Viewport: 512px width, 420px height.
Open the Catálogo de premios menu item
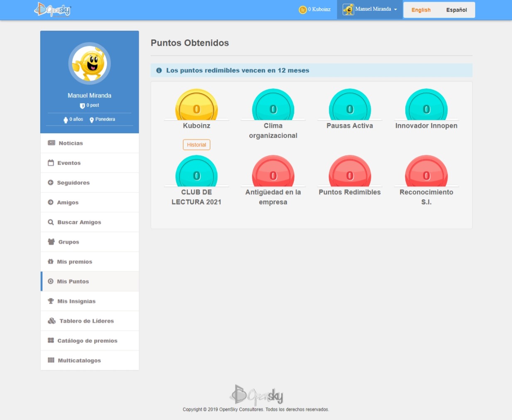[90, 341]
